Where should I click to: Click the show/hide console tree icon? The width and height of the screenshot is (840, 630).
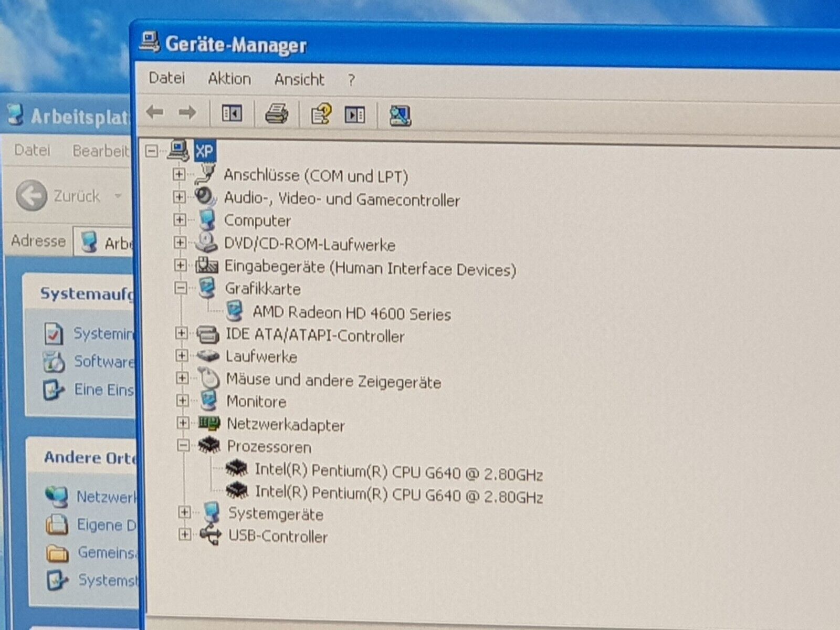pos(232,113)
